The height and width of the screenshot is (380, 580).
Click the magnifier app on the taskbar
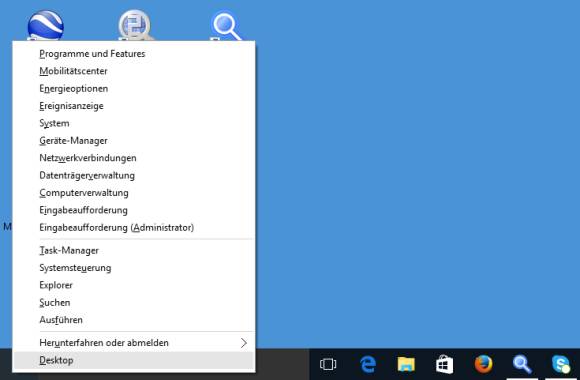click(x=522, y=364)
